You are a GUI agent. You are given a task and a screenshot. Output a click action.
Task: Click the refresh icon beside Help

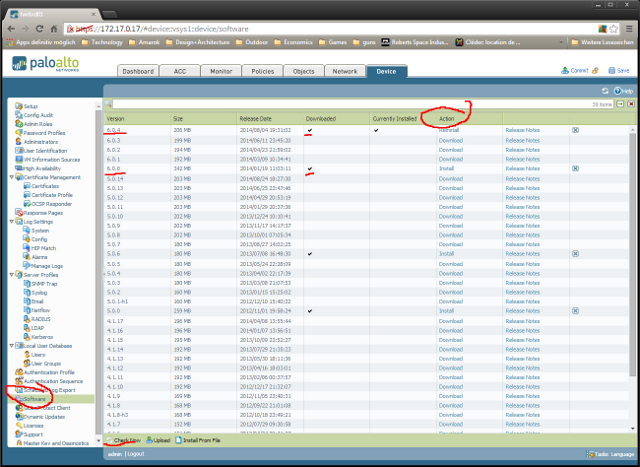605,91
